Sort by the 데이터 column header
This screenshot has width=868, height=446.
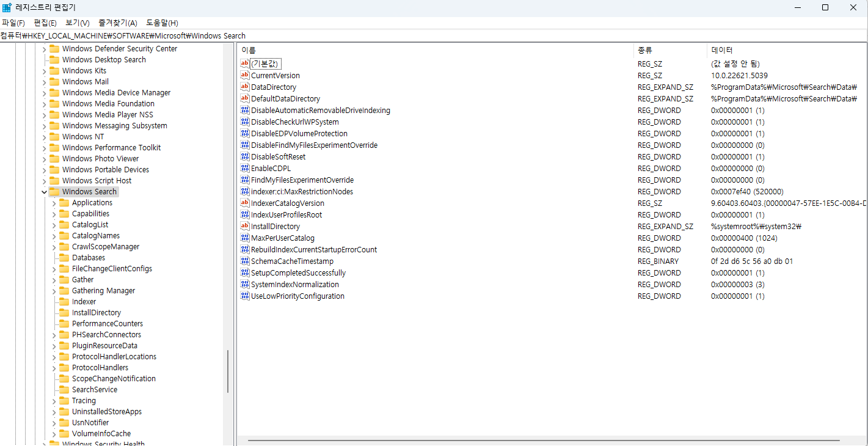click(x=787, y=50)
